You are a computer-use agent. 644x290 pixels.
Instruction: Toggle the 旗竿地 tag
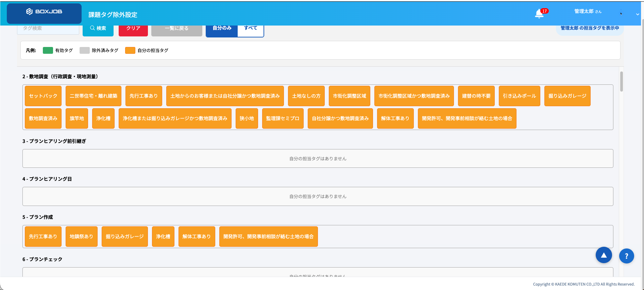(x=77, y=118)
